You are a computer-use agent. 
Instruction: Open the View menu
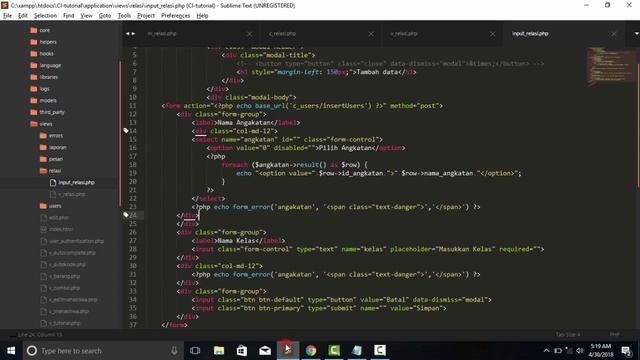point(86,16)
